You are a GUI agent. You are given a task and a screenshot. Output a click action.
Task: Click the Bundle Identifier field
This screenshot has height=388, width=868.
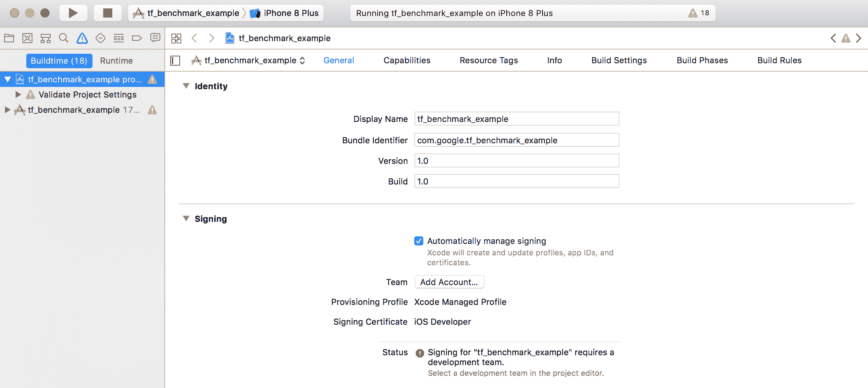(x=517, y=140)
